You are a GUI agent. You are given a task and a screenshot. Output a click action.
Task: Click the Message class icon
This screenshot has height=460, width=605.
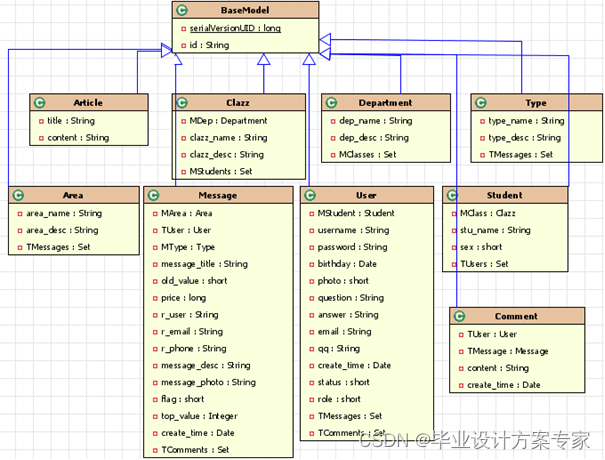[x=154, y=195]
